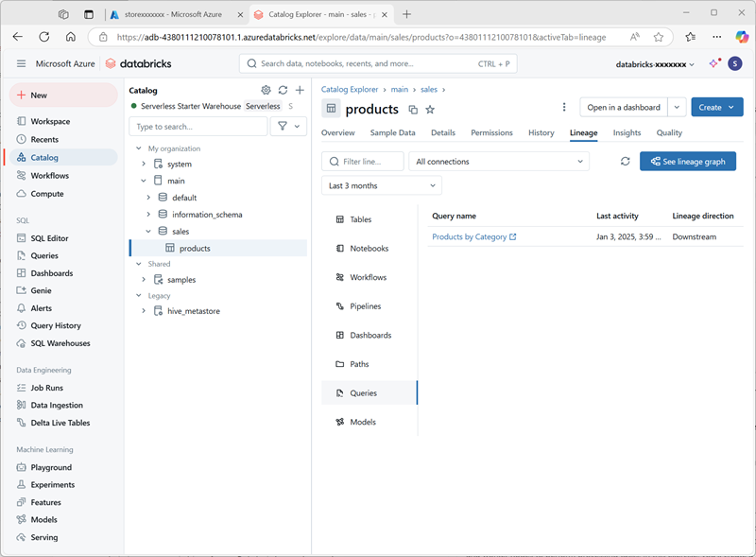Open the All connections dropdown
Image resolution: width=756 pixels, height=557 pixels.
coord(499,161)
